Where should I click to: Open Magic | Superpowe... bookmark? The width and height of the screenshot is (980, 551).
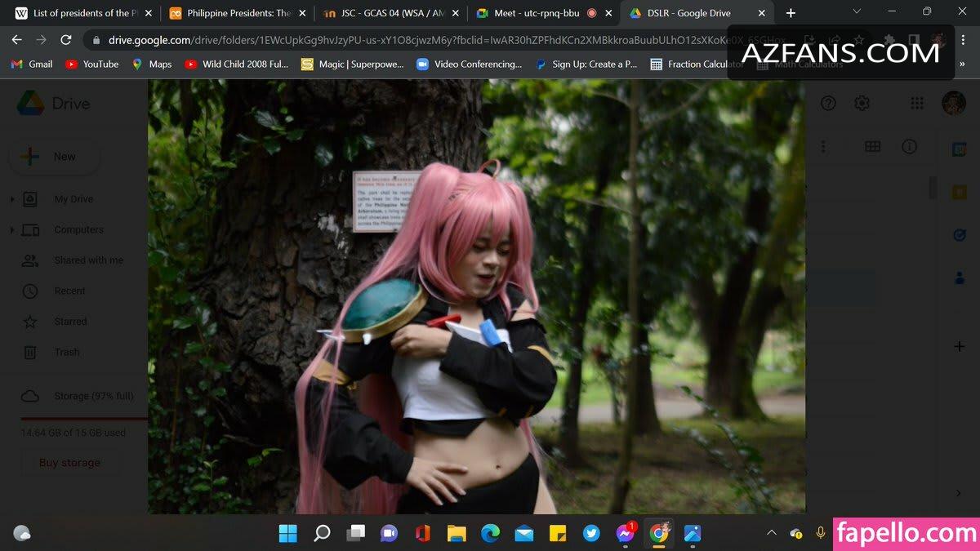[352, 64]
